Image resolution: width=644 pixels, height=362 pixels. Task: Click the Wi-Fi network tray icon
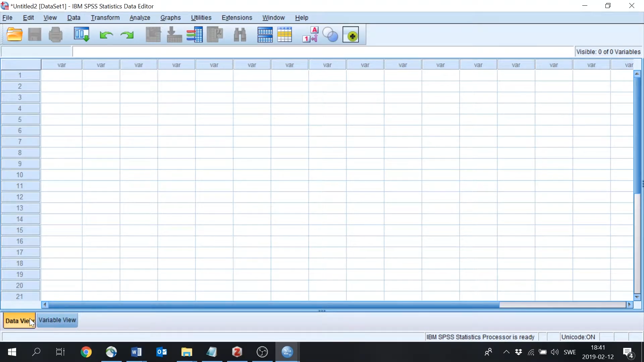click(531, 352)
